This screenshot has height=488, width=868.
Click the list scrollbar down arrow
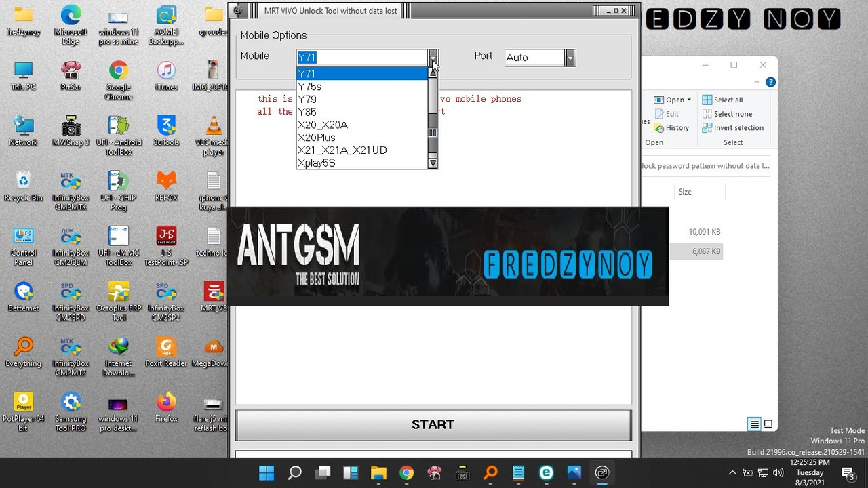(x=433, y=163)
